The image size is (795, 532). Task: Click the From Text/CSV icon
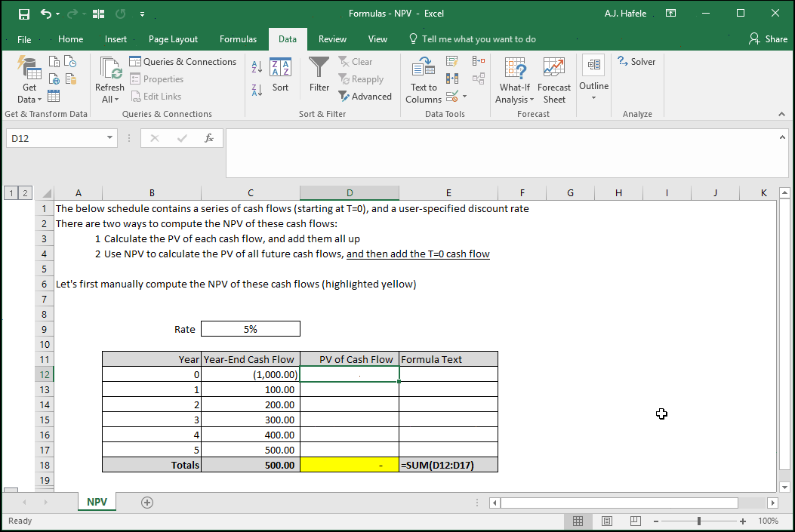point(54,62)
